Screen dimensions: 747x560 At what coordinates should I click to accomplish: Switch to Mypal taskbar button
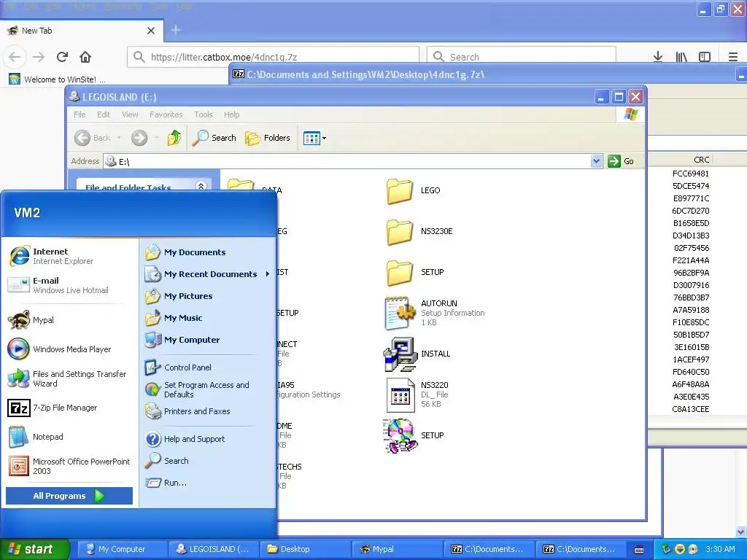pyautogui.click(x=397, y=549)
